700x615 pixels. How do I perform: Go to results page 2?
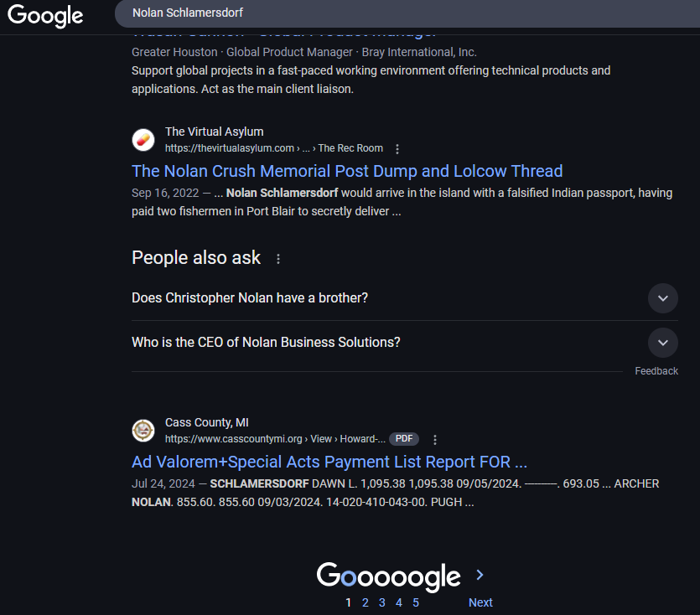tap(366, 603)
